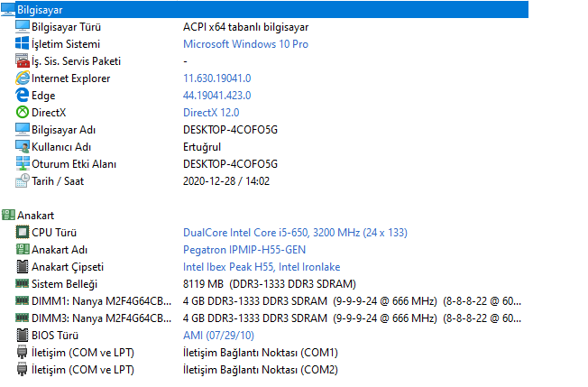
Task: Open the AMI (07/29/10) BIOS link
Action: coord(218,336)
